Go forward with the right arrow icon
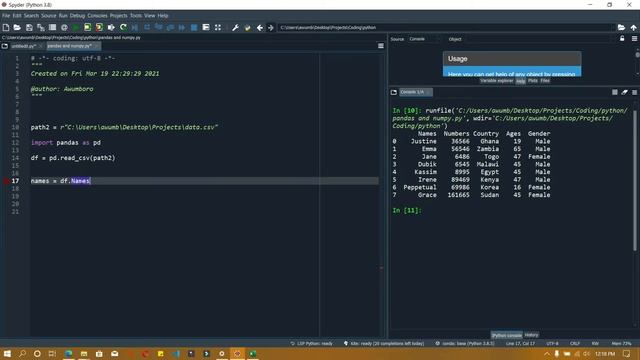Viewport: 640px width, 360px height. (x=271, y=27)
